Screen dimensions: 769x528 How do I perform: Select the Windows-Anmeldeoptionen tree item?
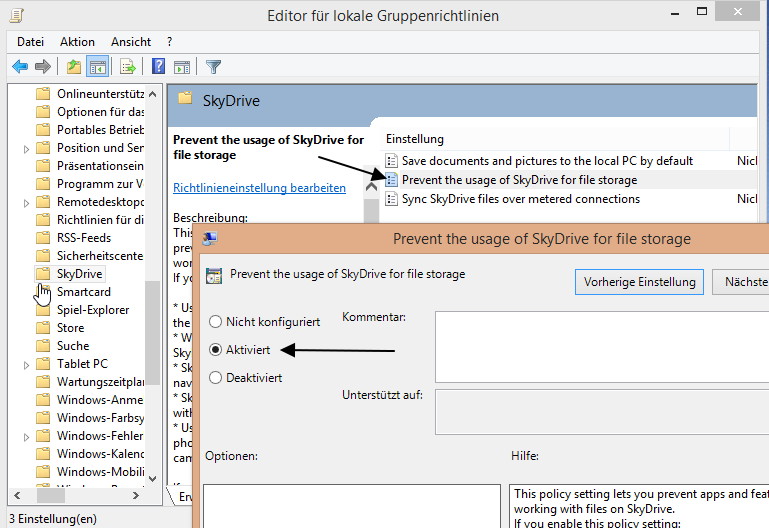pyautogui.click(x=100, y=400)
